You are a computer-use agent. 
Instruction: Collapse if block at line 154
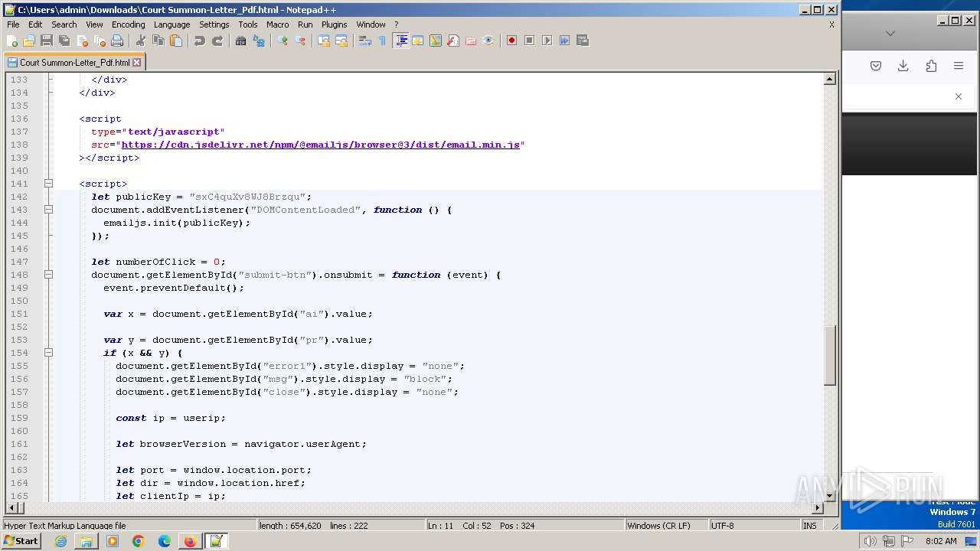click(48, 353)
